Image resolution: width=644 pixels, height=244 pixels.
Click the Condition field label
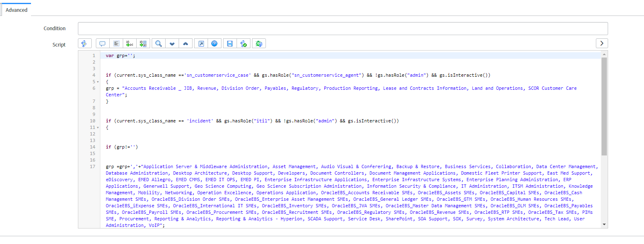click(55, 29)
